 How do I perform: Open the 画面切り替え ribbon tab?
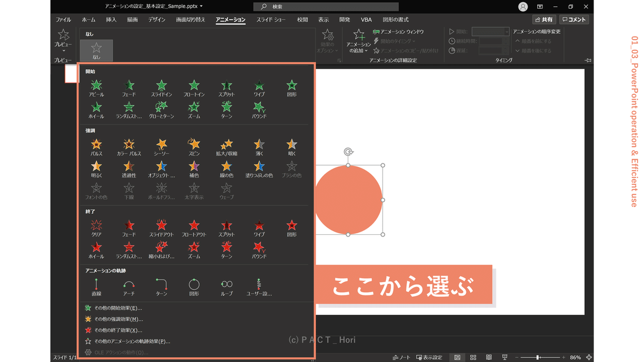point(191,20)
